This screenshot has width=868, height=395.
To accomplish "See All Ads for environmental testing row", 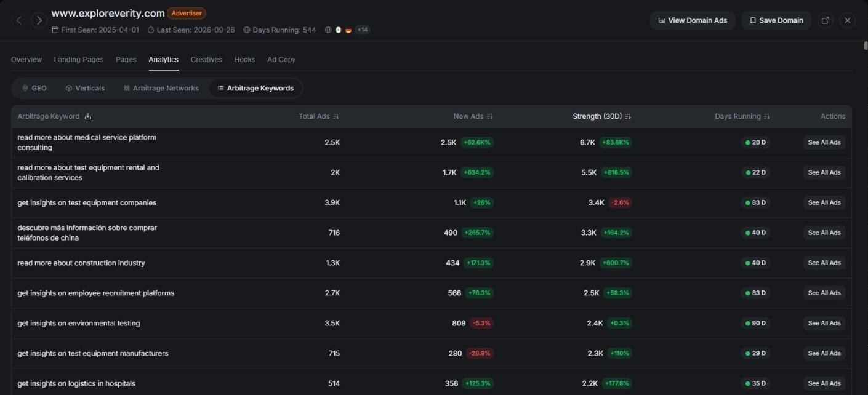I will [x=824, y=323].
